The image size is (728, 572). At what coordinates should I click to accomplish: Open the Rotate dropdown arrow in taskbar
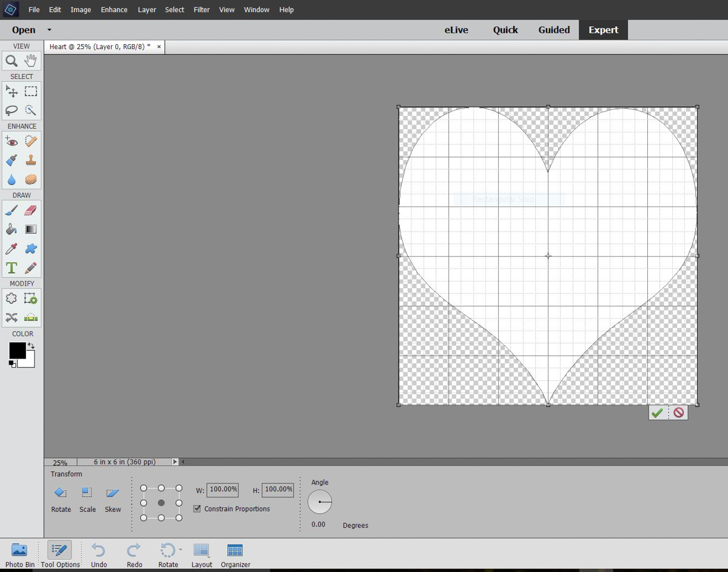(x=181, y=550)
